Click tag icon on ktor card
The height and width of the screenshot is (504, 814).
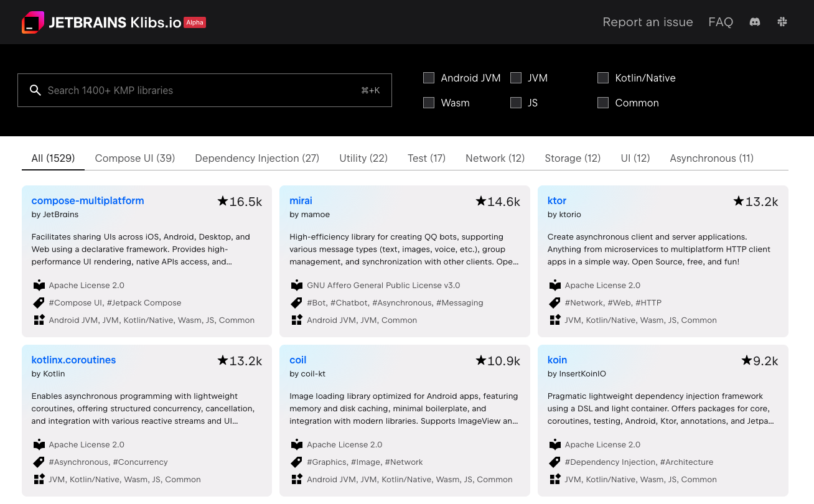tap(555, 302)
